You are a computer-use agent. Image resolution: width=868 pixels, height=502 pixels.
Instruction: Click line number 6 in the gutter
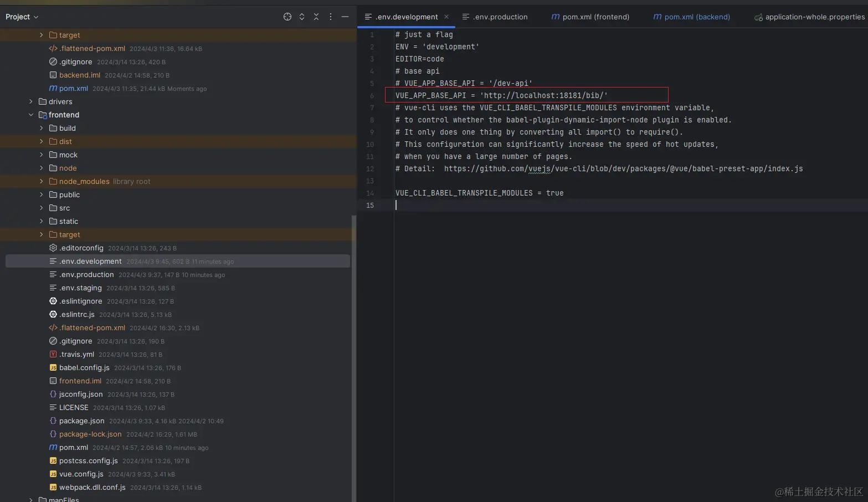(x=372, y=95)
